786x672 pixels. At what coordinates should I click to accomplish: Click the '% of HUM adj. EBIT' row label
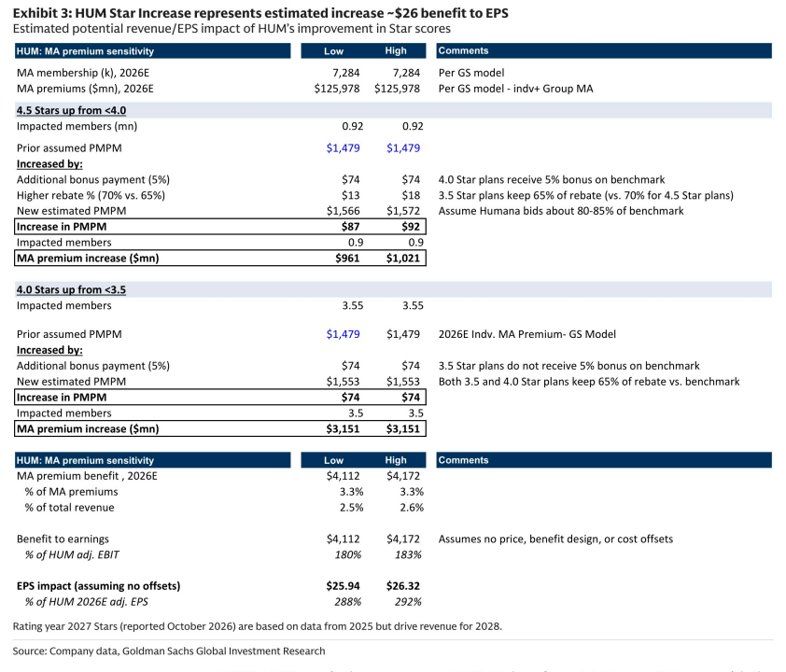72,554
